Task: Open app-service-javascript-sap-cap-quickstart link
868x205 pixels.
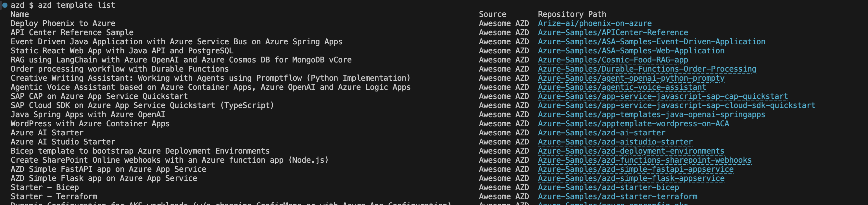Action: [x=663, y=96]
